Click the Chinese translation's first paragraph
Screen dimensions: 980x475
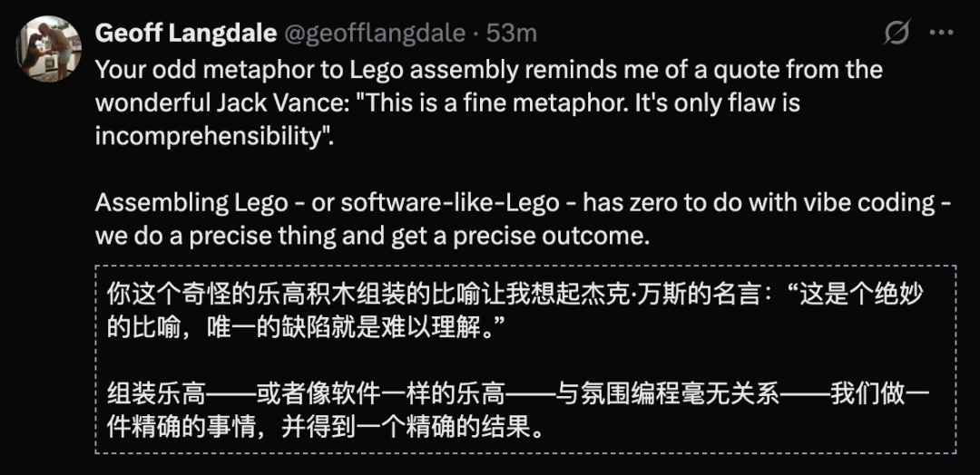click(517, 311)
